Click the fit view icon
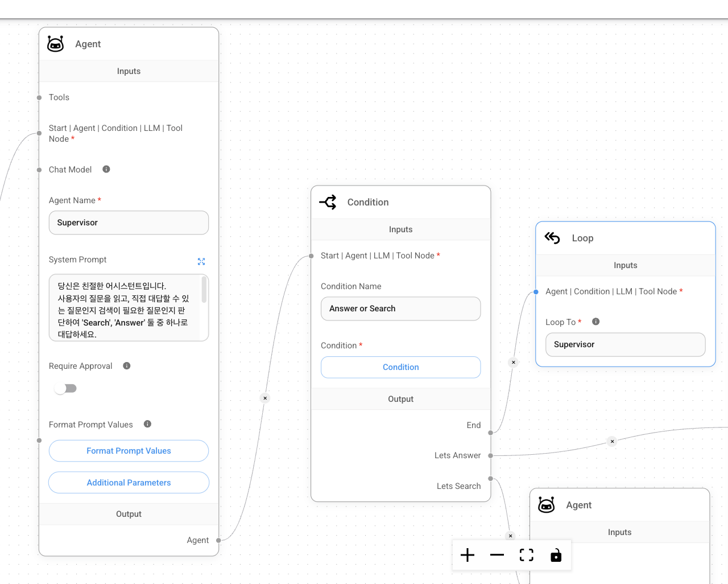Viewport: 728px width, 584px height. click(527, 555)
